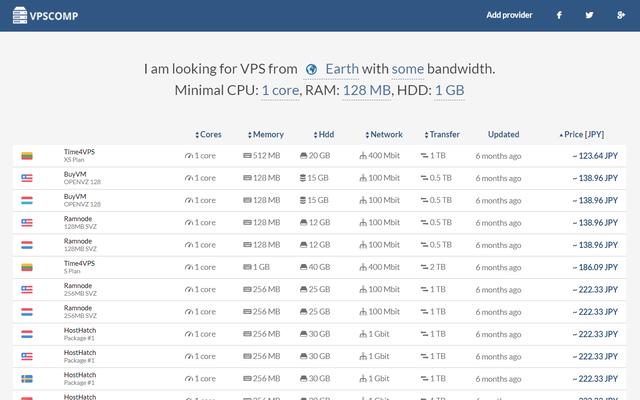This screenshot has width=640, height=400.
Task: Click the globe icon next to Earth
Action: coord(311,69)
